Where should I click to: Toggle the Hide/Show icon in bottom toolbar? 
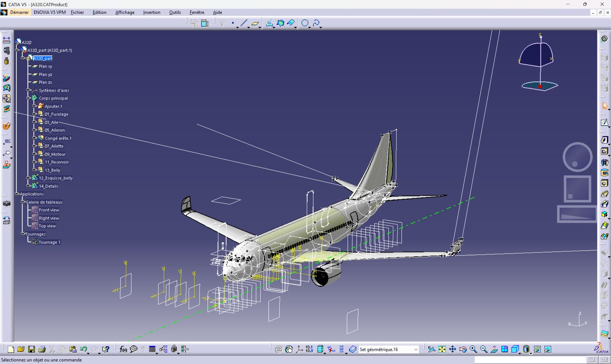537,349
